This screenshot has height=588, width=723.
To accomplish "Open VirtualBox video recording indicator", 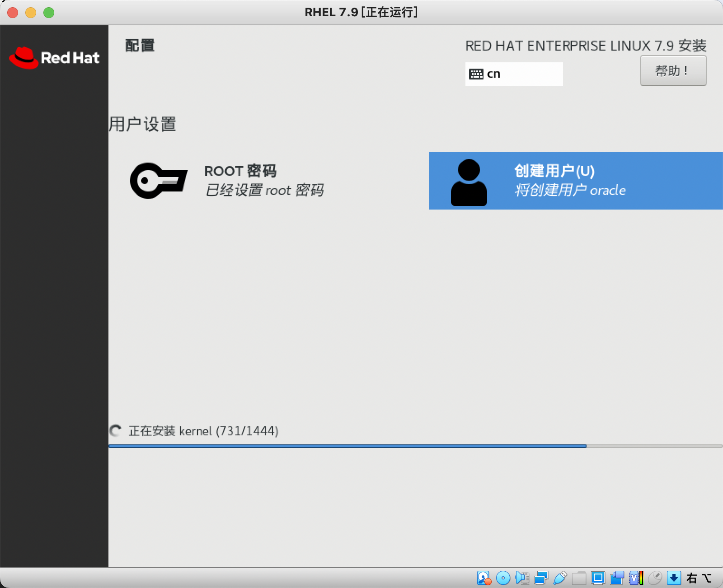I will [617, 578].
